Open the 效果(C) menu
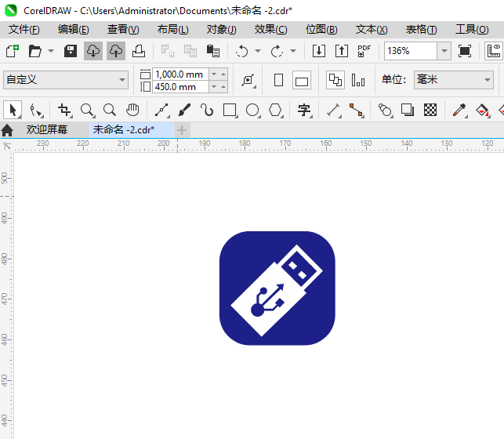504x439 pixels. click(x=270, y=30)
